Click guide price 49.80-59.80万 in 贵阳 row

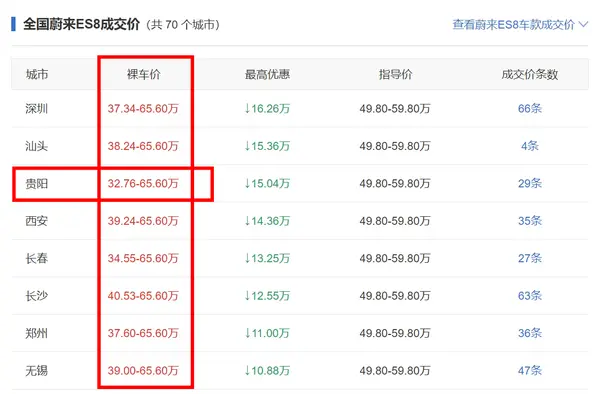395,183
